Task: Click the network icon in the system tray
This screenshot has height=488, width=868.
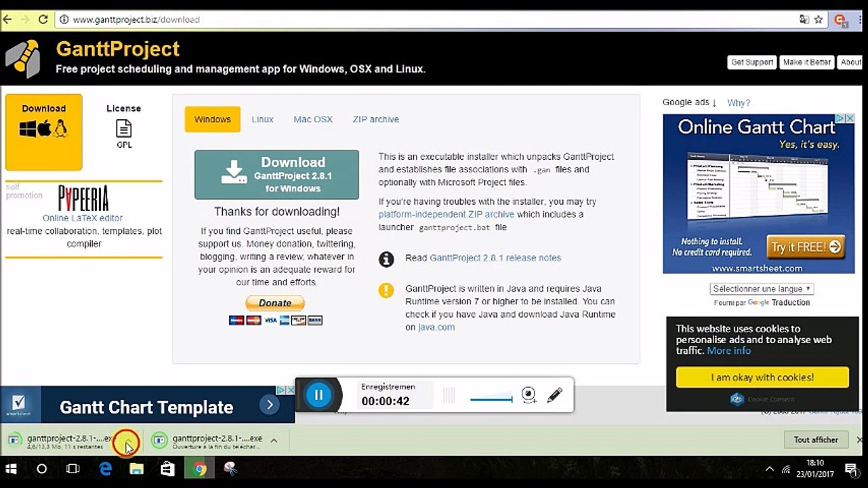Action: pos(786,469)
